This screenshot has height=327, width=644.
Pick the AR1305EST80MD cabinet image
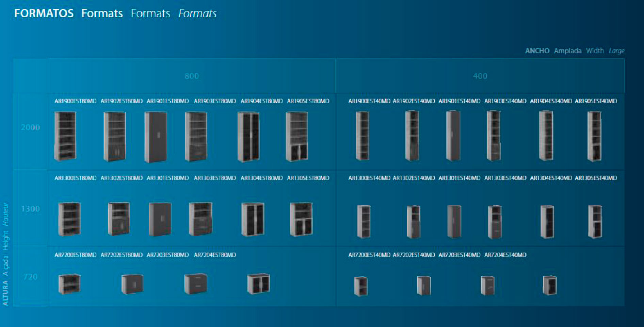tap(301, 219)
